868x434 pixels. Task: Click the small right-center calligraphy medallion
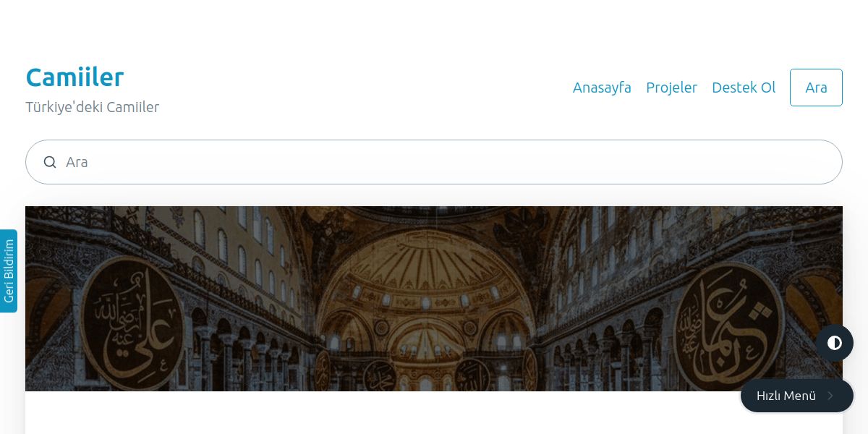click(471, 374)
